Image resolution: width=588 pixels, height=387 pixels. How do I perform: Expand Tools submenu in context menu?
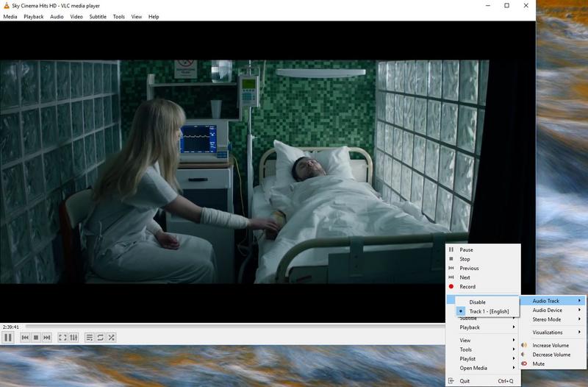click(x=483, y=349)
